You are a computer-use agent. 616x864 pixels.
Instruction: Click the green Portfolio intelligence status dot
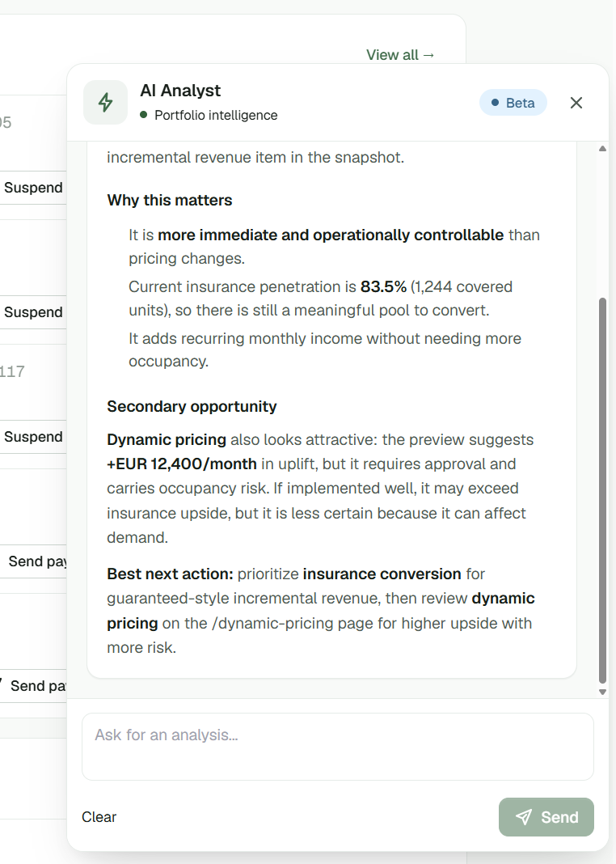coord(144,115)
